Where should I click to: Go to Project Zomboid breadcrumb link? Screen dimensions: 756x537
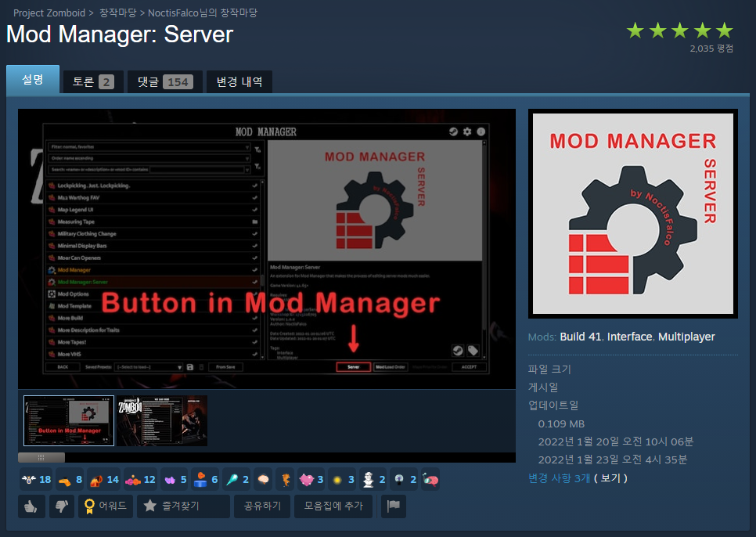coord(49,13)
